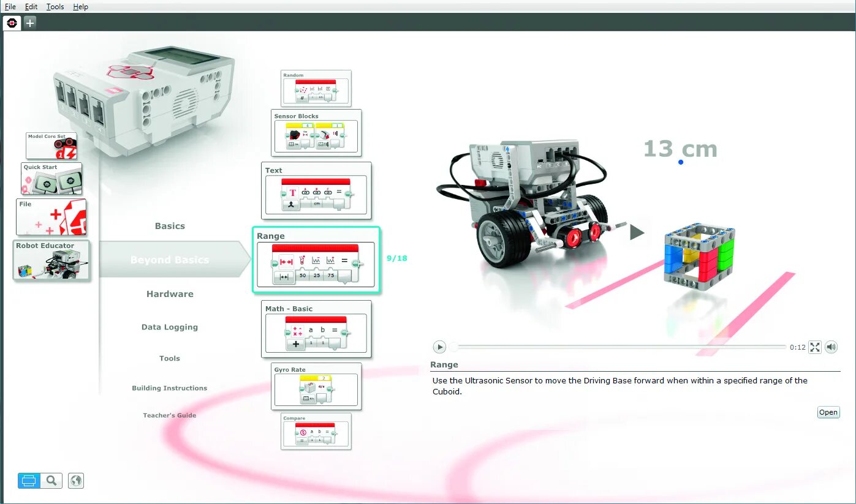This screenshot has width=856, height=504.
Task: Click the 0:12 video duration
Action: [798, 347]
